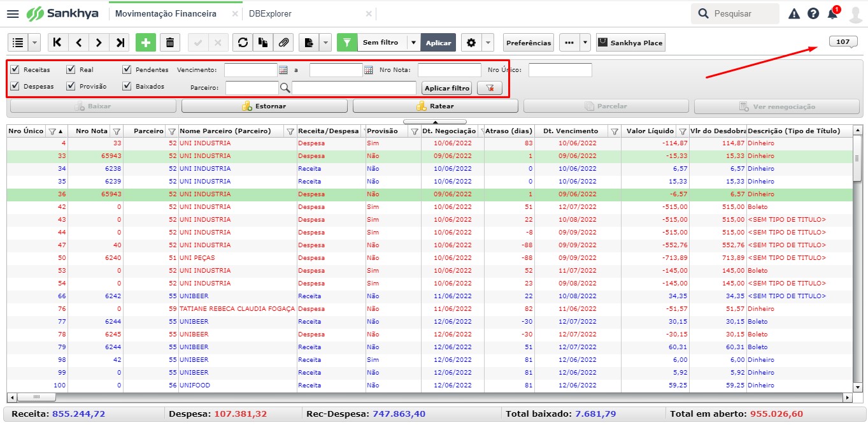Viewport: 868px width, 425px height.
Task: Refresh the grid with the reload icon
Action: pos(243,43)
